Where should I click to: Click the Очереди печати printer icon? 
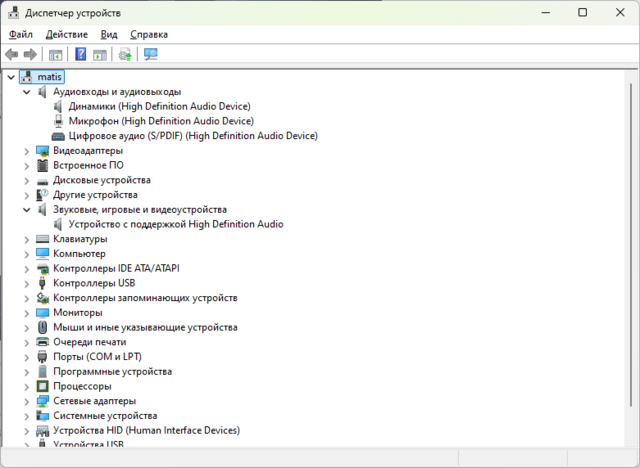(x=43, y=342)
